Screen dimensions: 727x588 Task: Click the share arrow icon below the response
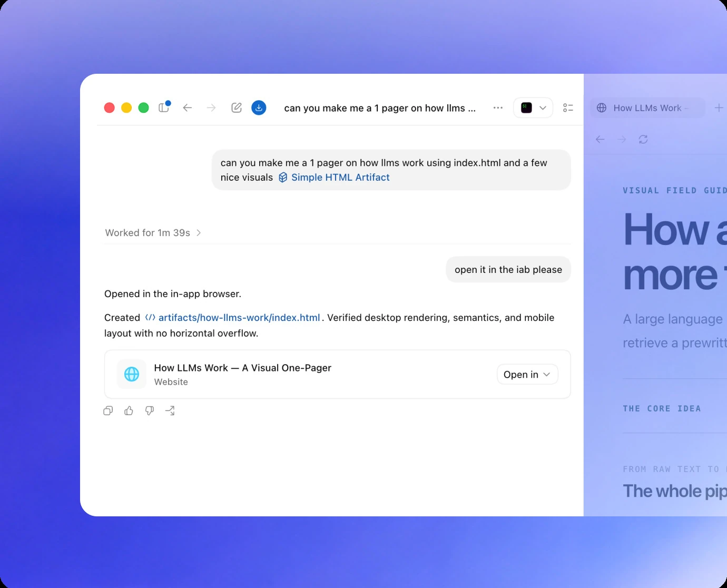point(170,411)
